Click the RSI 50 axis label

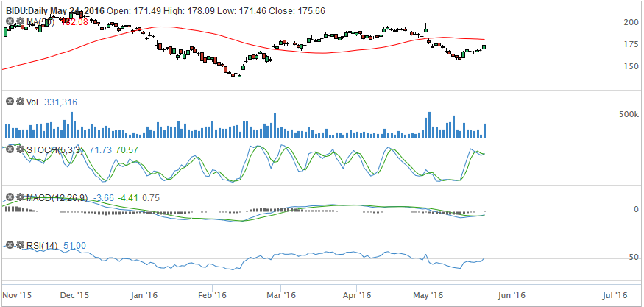point(634,257)
